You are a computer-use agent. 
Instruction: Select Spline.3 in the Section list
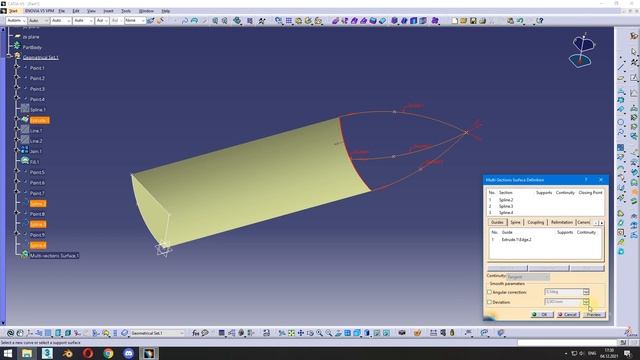[506, 206]
